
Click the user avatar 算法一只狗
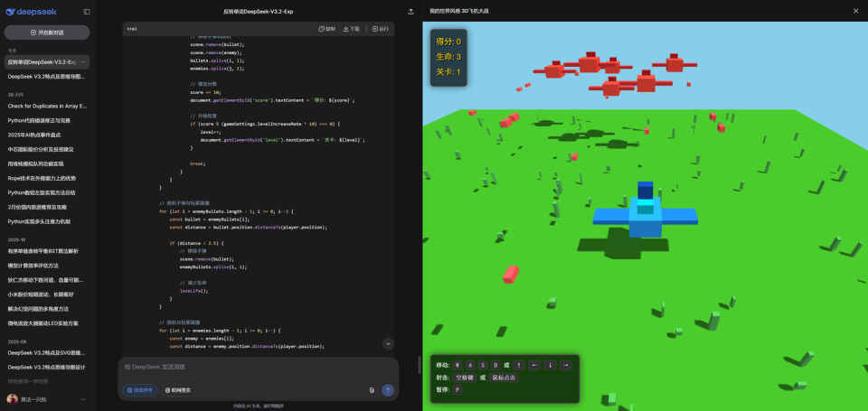pyautogui.click(x=12, y=399)
